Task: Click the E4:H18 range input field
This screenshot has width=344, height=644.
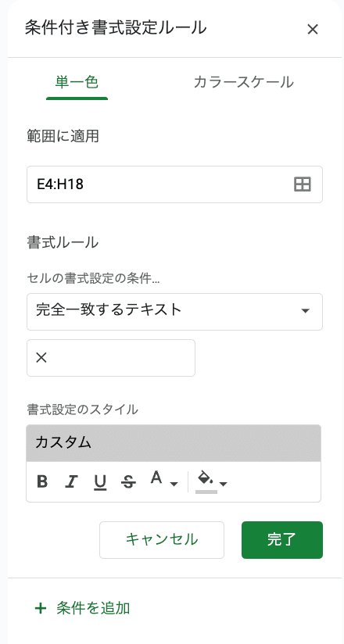Action: [174, 184]
